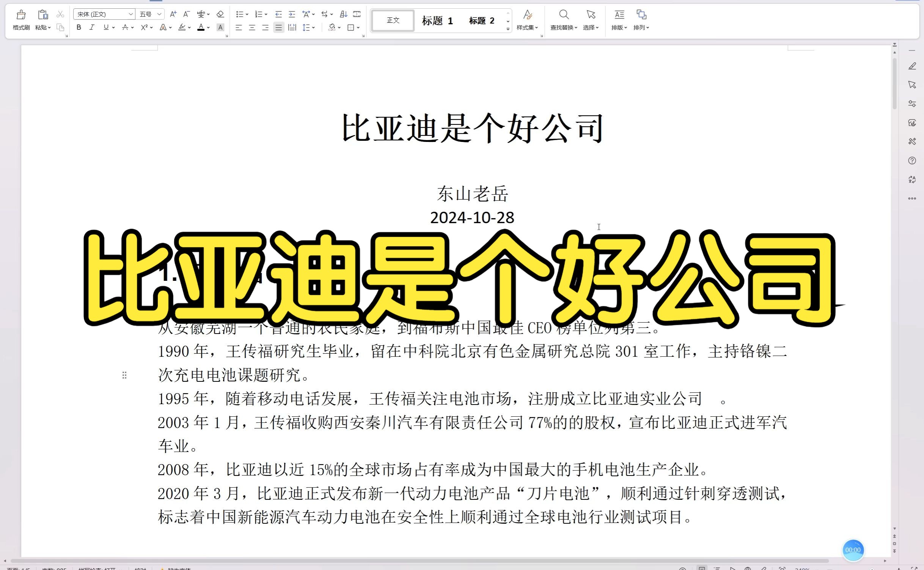Align text right
The image size is (924, 570).
[x=265, y=27]
